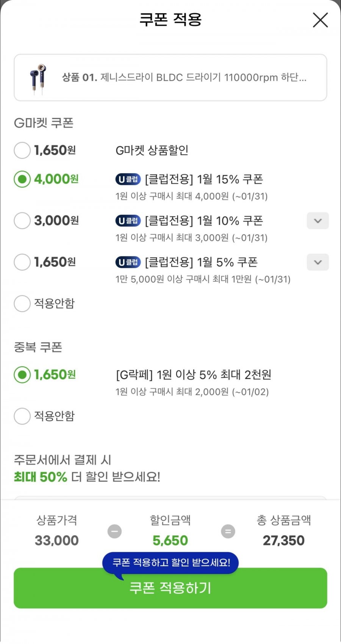This screenshot has height=644, width=341.
Task: Click the hair dryer product thumbnail
Action: click(x=38, y=78)
